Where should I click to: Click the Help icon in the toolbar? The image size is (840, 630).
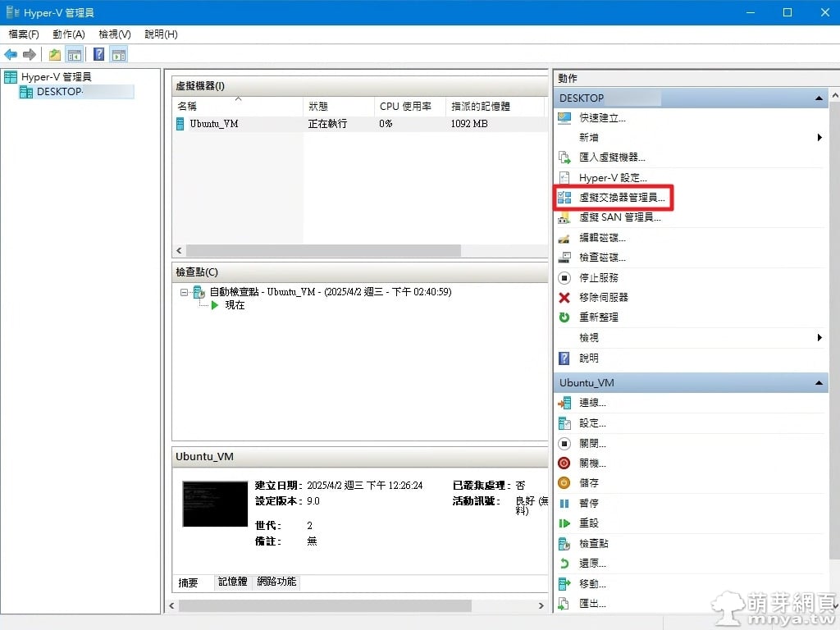(98, 55)
